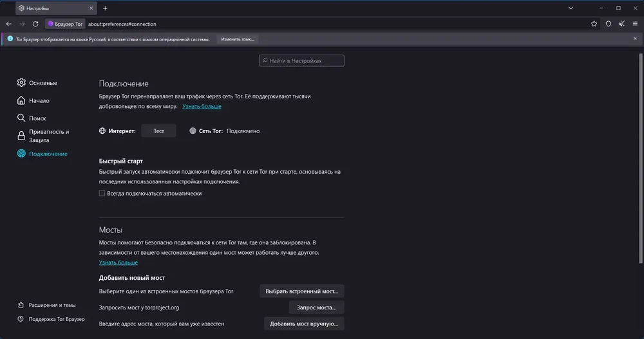This screenshot has height=339, width=644.
Task: Open the Начало settings section
Action: click(33, 100)
